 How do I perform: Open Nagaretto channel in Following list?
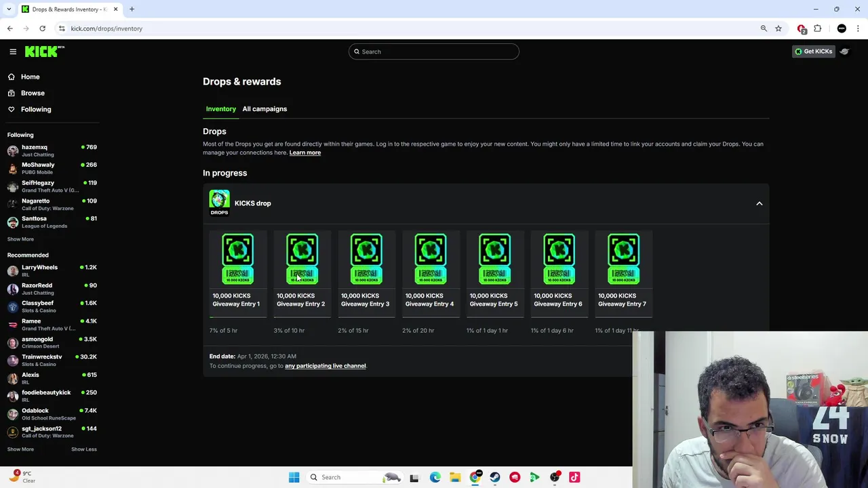[x=52, y=204]
